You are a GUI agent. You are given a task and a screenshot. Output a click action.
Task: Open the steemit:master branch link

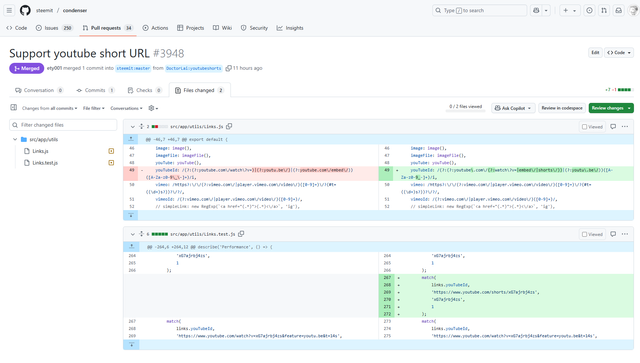[133, 68]
